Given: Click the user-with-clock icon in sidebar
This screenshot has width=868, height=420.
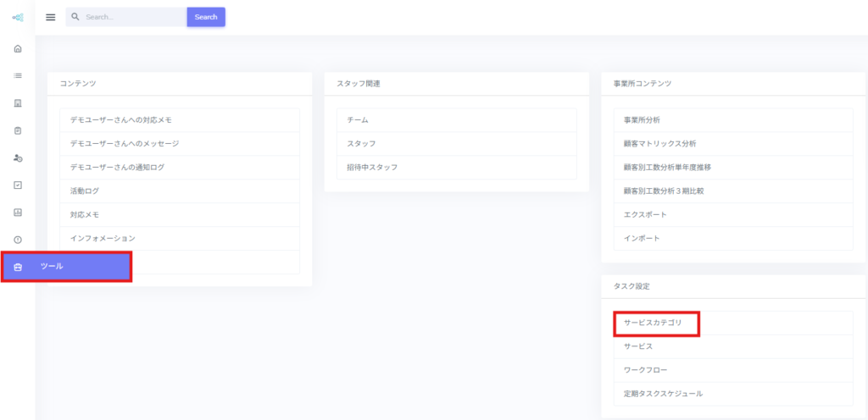Looking at the screenshot, I should pos(18,158).
